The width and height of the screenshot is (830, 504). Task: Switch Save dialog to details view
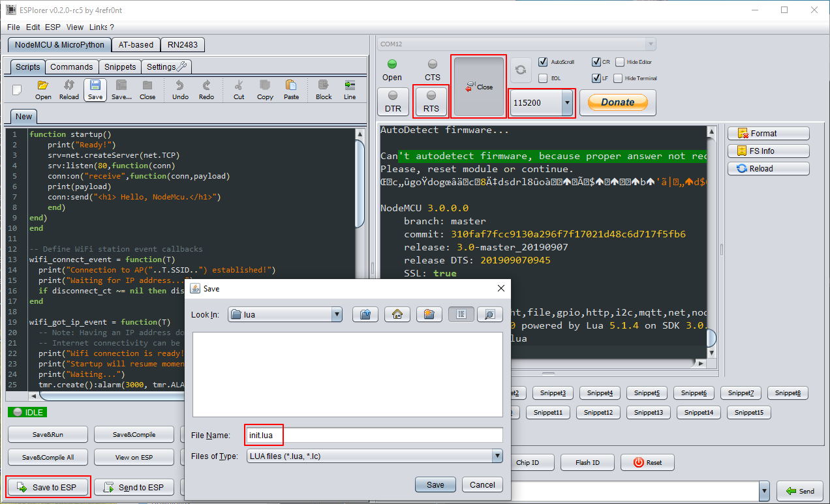tap(489, 314)
